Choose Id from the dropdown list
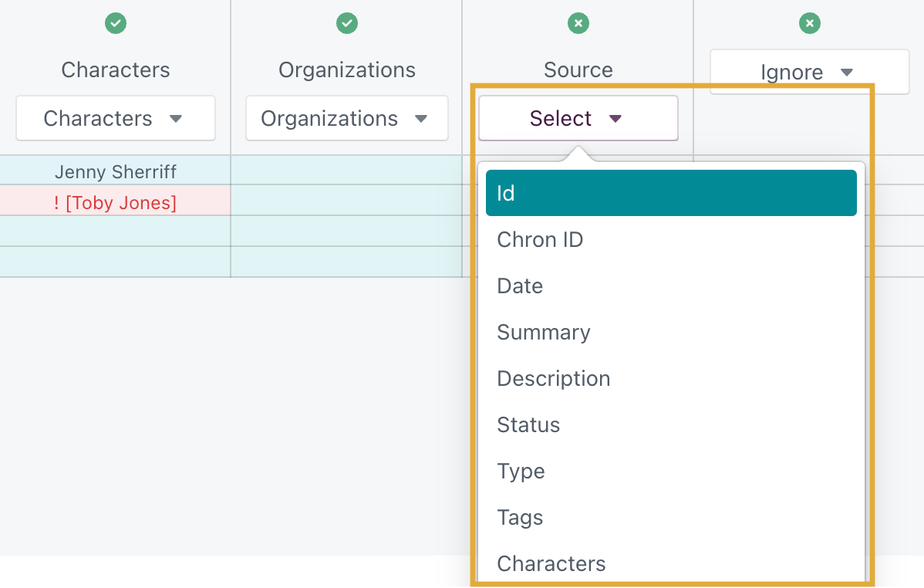Viewport: 924px width, 588px height. 671,193
